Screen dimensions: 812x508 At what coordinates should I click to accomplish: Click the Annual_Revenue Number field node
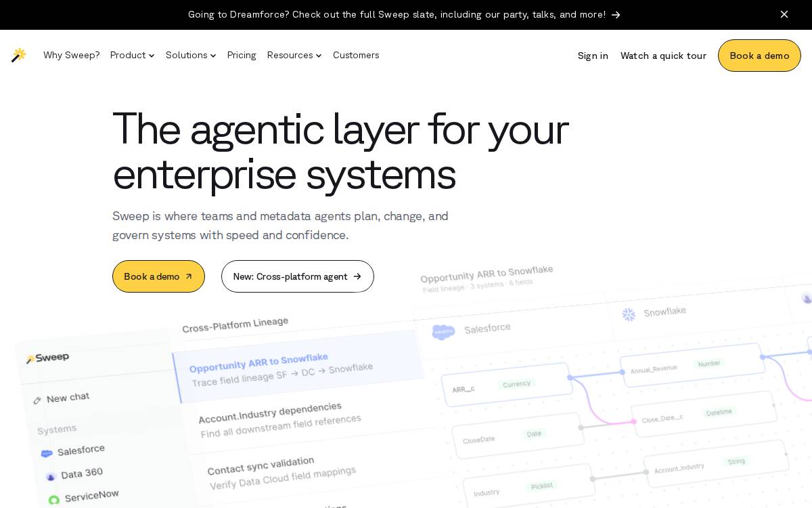[x=692, y=365]
